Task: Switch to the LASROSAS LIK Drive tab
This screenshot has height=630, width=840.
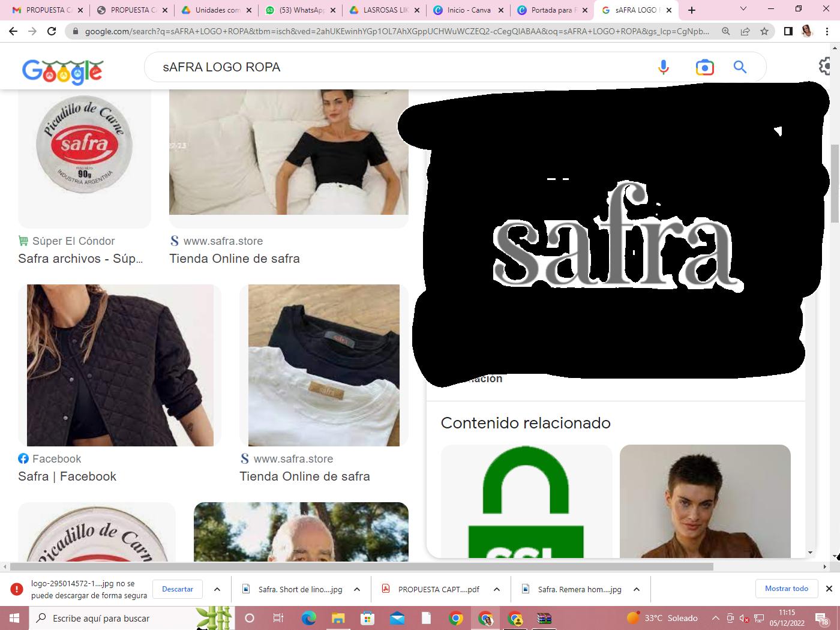Action: point(384,10)
